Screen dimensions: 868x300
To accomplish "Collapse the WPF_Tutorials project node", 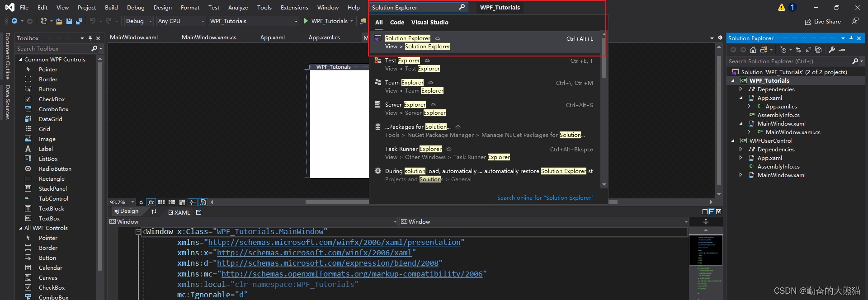I will point(733,81).
